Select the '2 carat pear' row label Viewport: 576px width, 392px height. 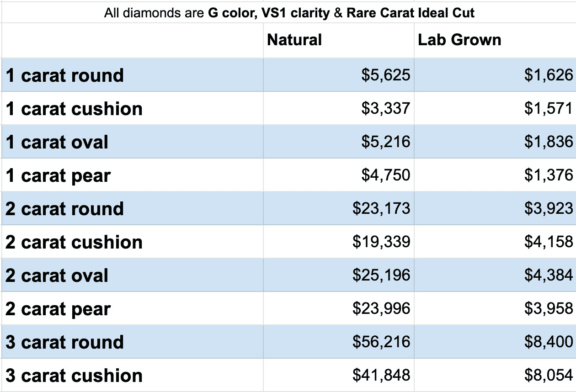[x=58, y=309]
